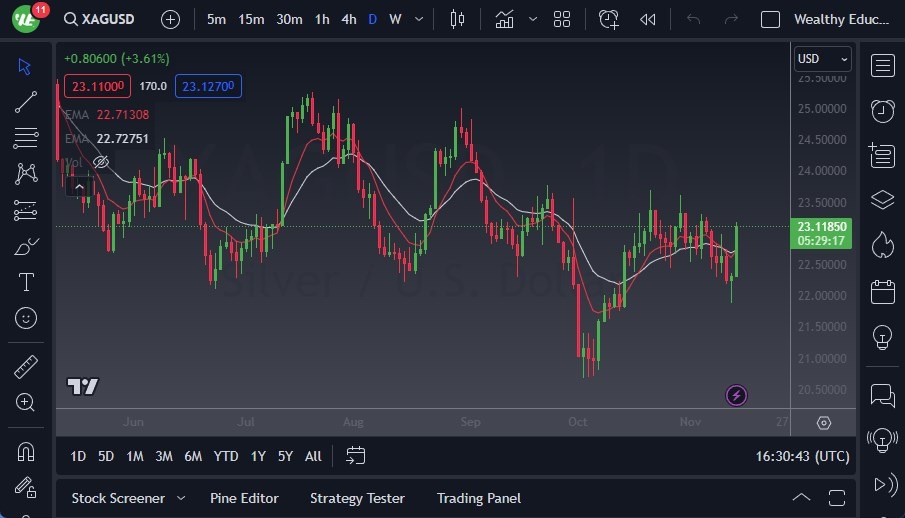
Task: Select the brush drawing tool
Action: 26,246
